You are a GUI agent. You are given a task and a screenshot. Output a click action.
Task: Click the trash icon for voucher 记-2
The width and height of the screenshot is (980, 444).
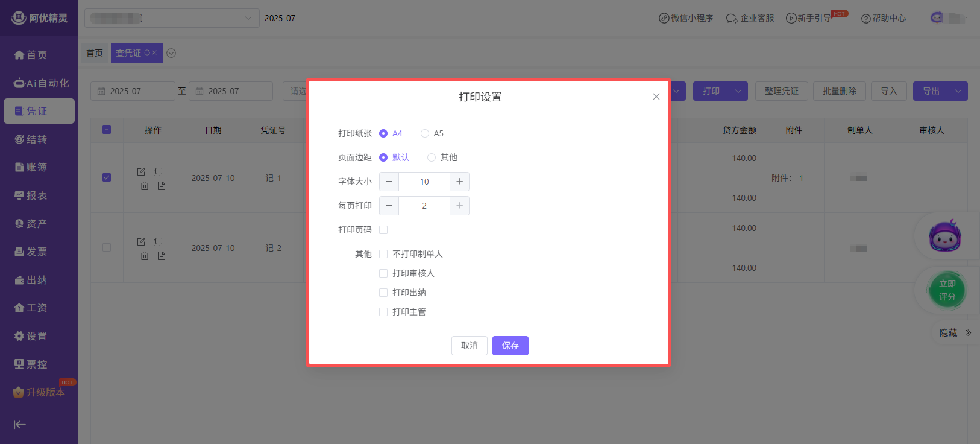pos(145,256)
